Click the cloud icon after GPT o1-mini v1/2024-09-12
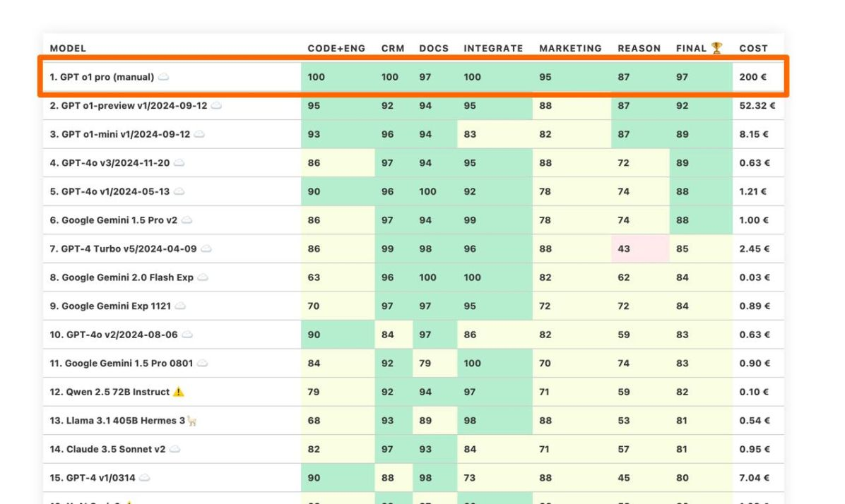The width and height of the screenshot is (845, 504). (x=199, y=134)
